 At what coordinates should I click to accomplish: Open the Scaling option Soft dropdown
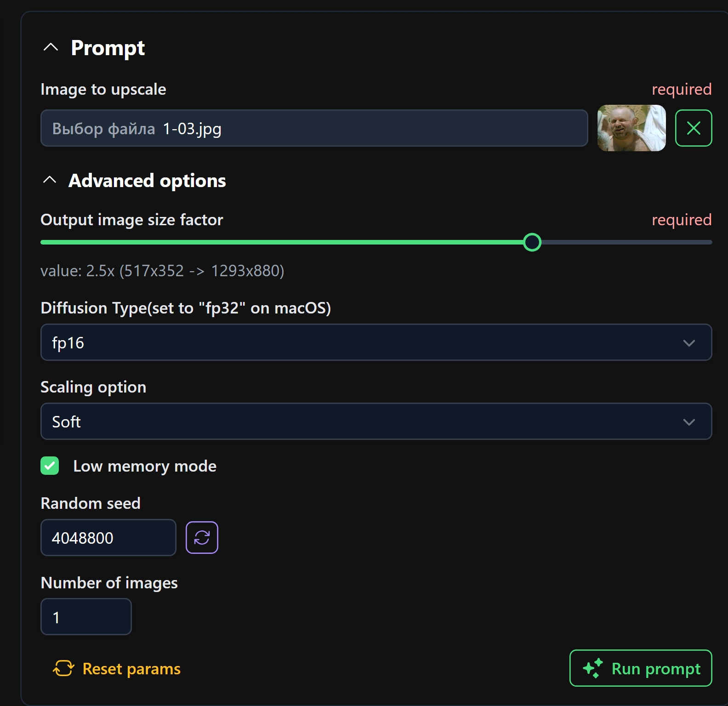pyautogui.click(x=376, y=421)
